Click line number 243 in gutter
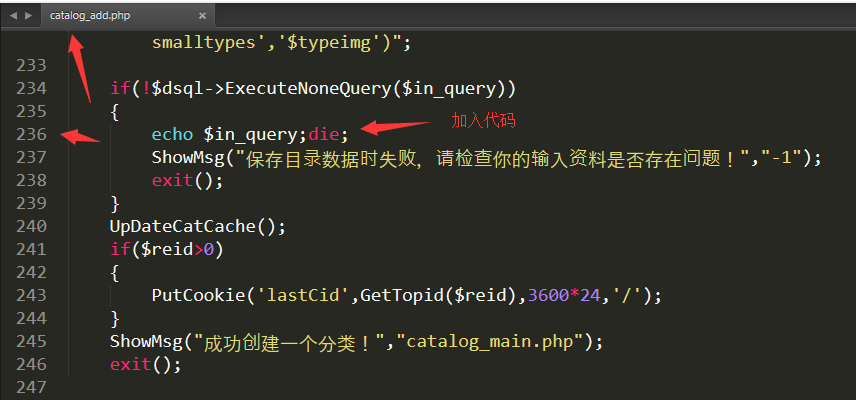The image size is (856, 400). point(32,295)
